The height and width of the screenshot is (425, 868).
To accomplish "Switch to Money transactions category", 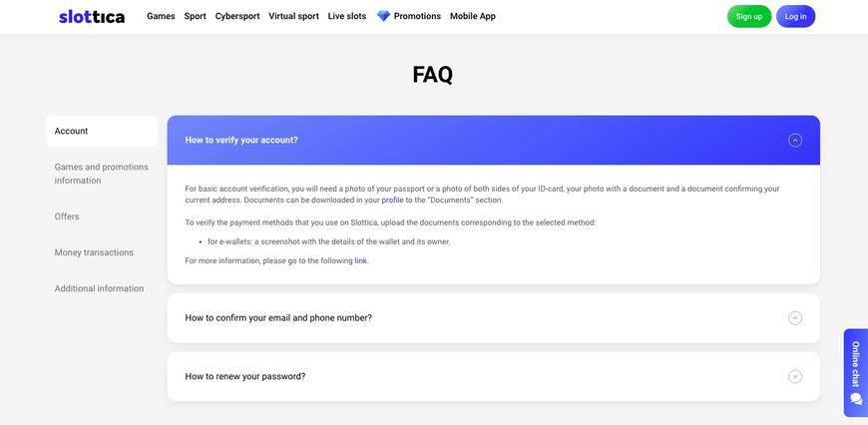I will pyautogui.click(x=94, y=252).
